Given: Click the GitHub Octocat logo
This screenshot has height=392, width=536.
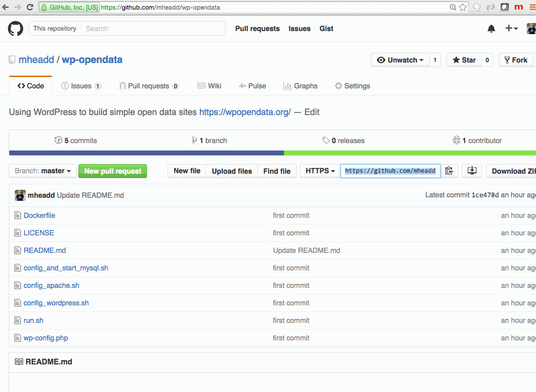Looking at the screenshot, I should click(x=15, y=29).
